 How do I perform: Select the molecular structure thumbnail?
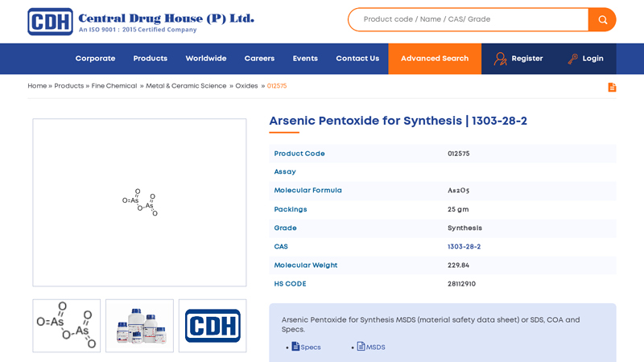click(67, 326)
